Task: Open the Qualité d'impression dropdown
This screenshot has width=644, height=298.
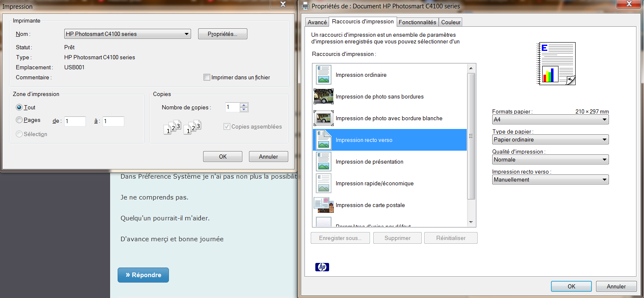Action: point(550,159)
